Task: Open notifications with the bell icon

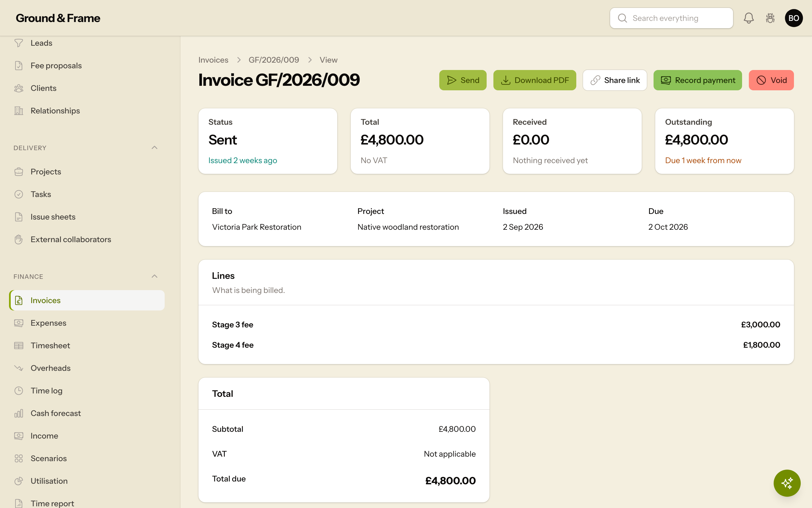Action: 749,18
